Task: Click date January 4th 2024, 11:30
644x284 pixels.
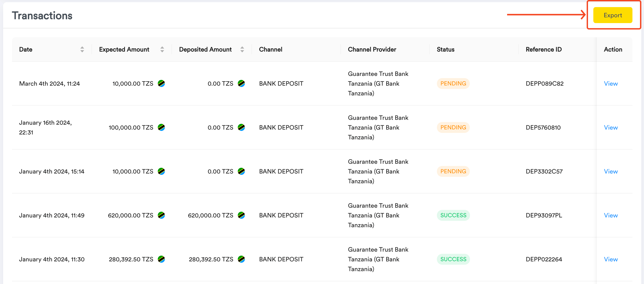Action: 52,259
